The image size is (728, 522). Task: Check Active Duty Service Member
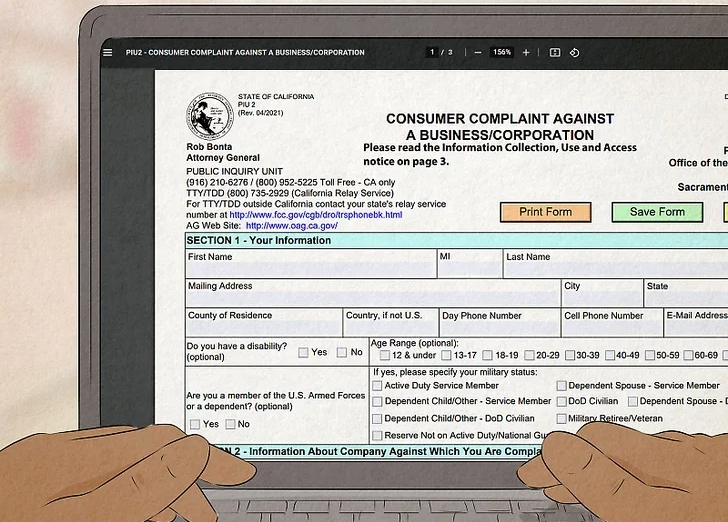point(377,385)
